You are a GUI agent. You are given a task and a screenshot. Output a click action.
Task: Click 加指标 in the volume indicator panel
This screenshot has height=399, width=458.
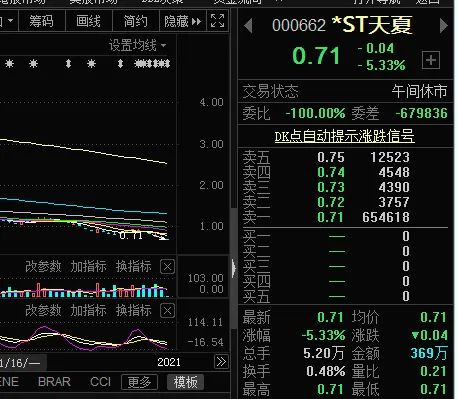point(88,266)
